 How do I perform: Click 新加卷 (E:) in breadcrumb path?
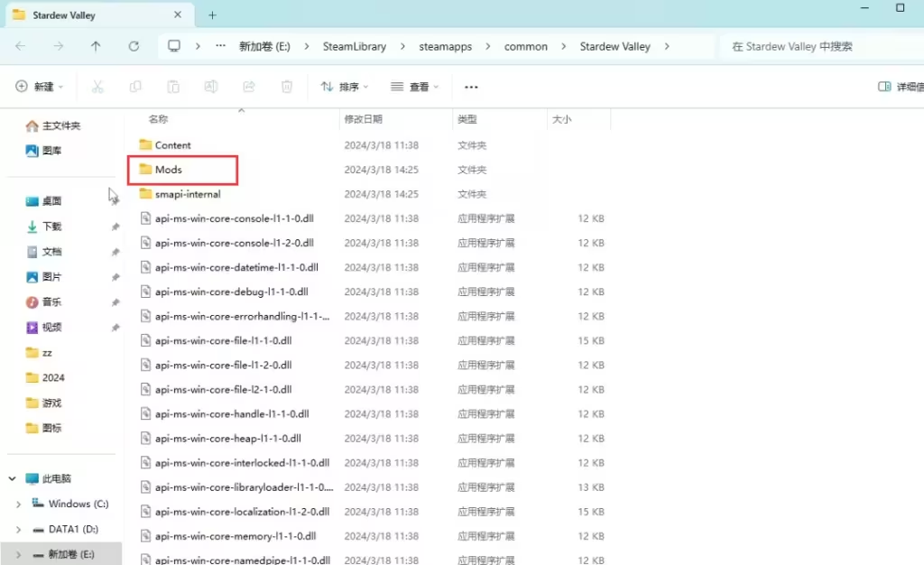pyautogui.click(x=264, y=47)
